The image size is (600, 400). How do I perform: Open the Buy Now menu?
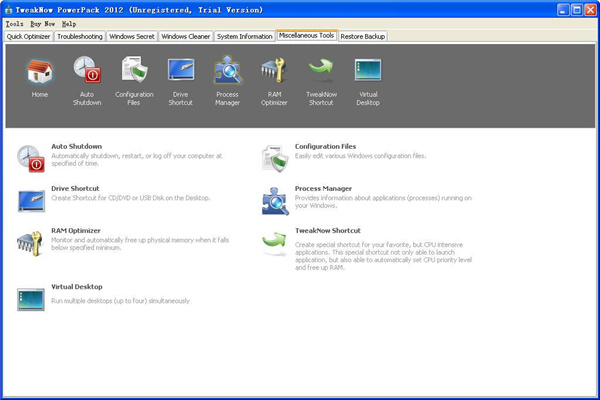pos(42,24)
